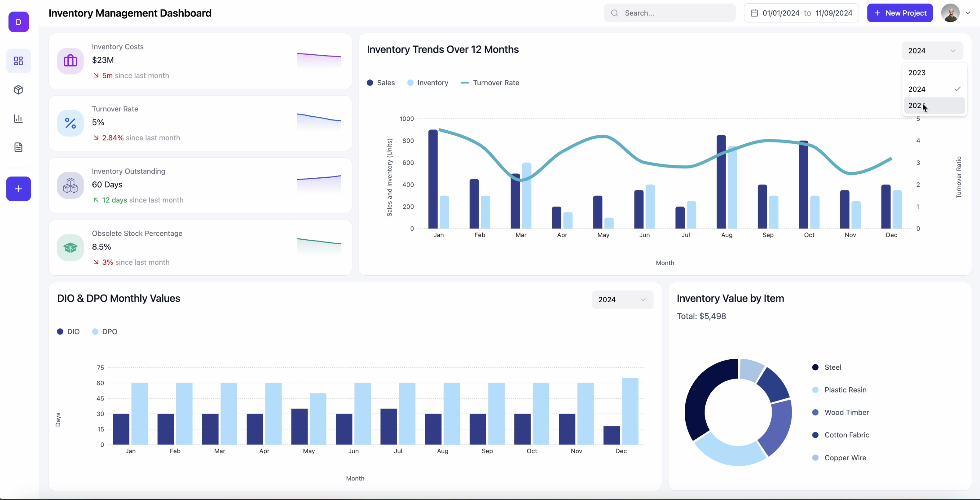This screenshot has width=980, height=500.
Task: Click the search magnifier icon
Action: tap(614, 13)
